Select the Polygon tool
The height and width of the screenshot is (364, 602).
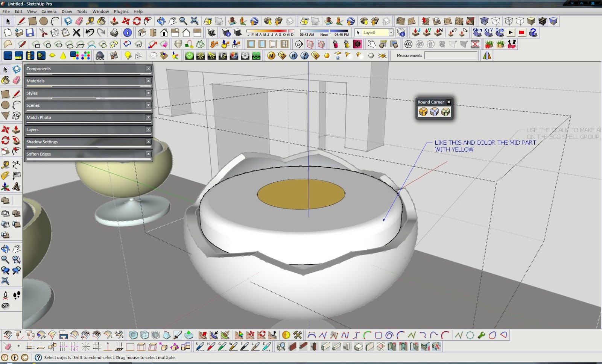pos(5,116)
